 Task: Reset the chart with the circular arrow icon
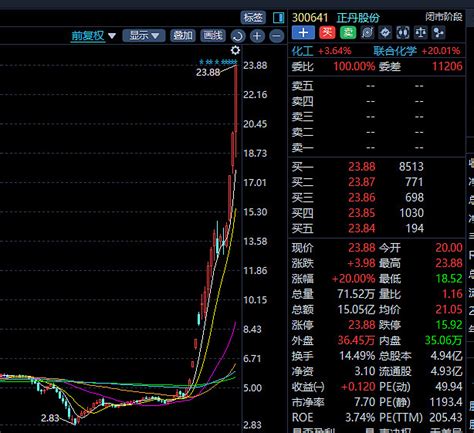click(x=238, y=36)
